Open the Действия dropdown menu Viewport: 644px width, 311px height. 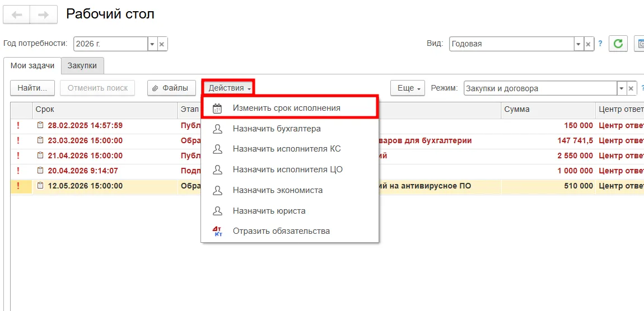pyautogui.click(x=229, y=88)
